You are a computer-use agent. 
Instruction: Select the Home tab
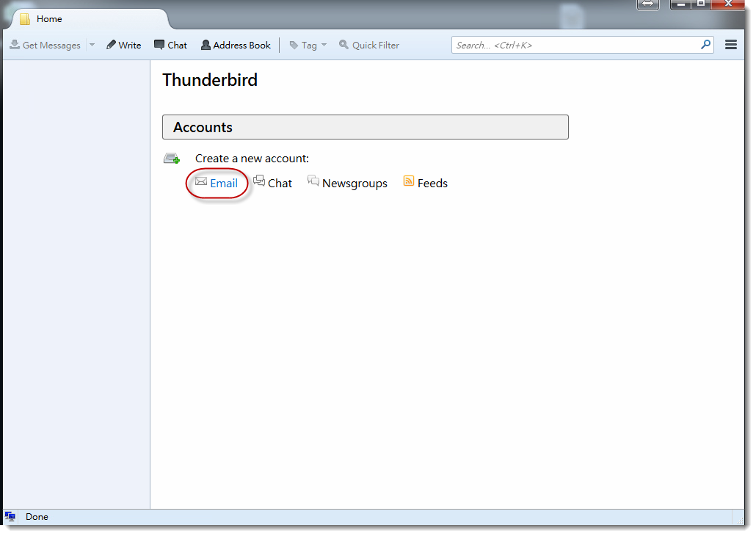[90, 19]
